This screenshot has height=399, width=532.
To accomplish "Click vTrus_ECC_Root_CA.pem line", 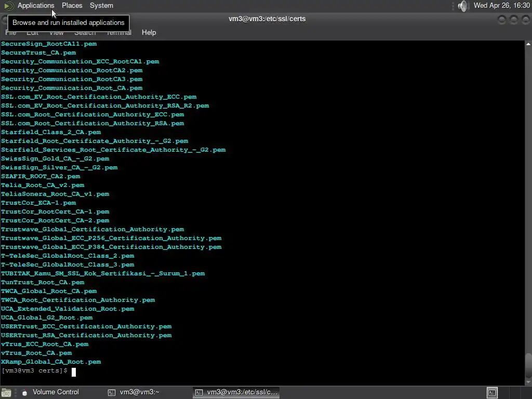I will click(x=45, y=344).
